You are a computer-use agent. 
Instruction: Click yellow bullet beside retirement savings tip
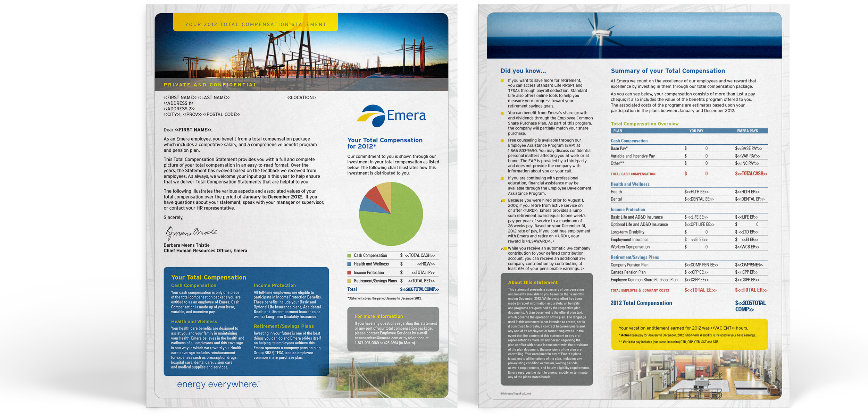tap(502, 81)
